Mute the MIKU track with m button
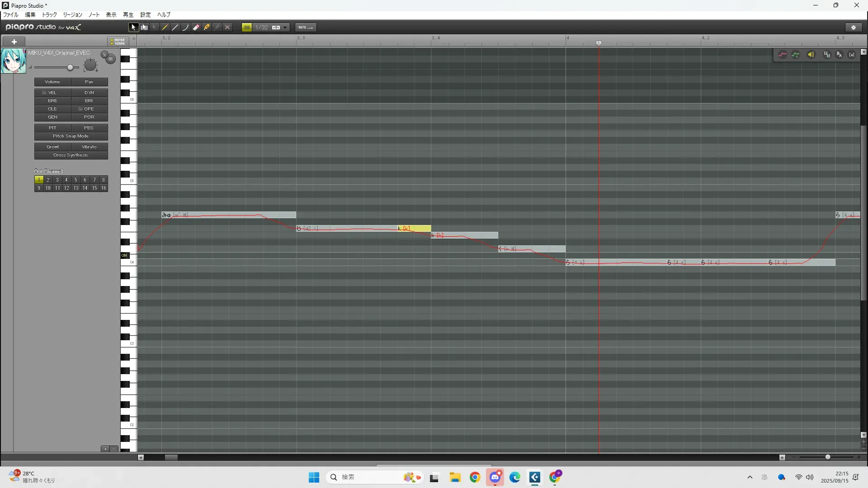Screen dimensions: 868x488 (x=111, y=59)
